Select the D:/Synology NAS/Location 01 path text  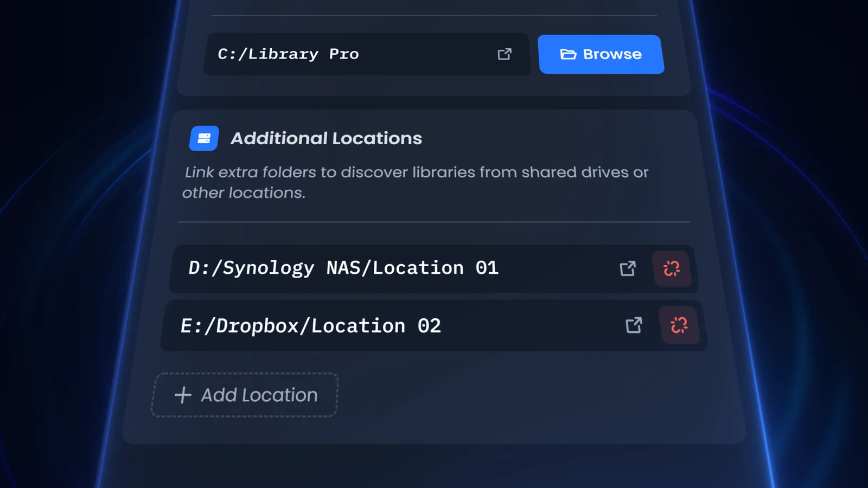(x=343, y=268)
